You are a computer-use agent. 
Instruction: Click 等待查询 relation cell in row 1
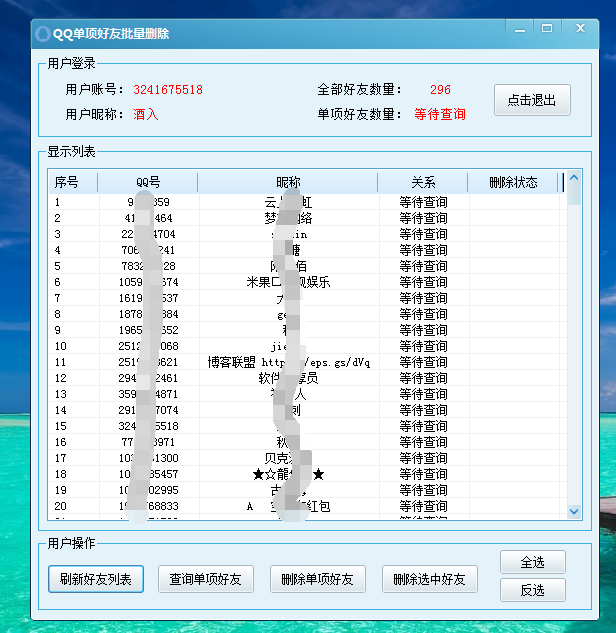(423, 202)
